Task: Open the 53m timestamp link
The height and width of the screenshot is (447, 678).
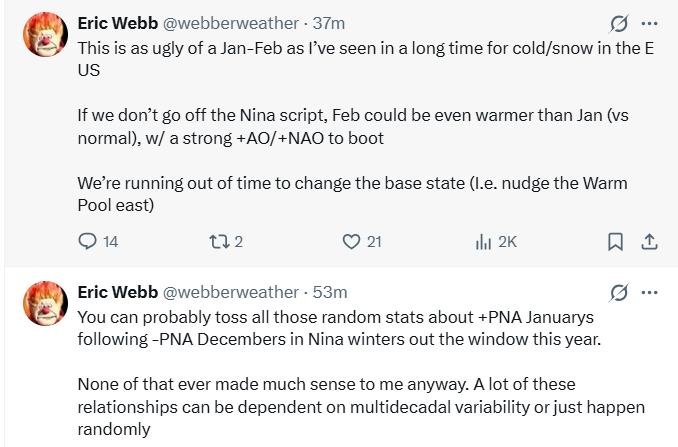Action: [x=329, y=292]
